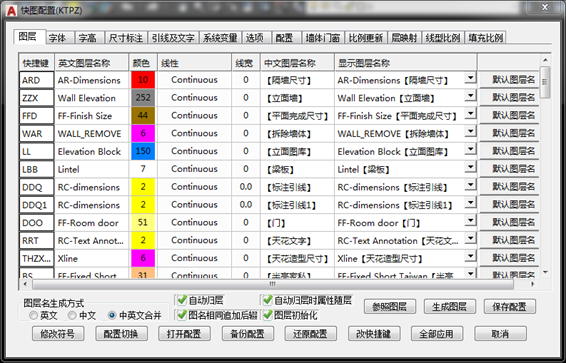Image resolution: width=566 pixels, height=363 pixels.
Task: Click the 改快捷键 button
Action: [x=374, y=334]
